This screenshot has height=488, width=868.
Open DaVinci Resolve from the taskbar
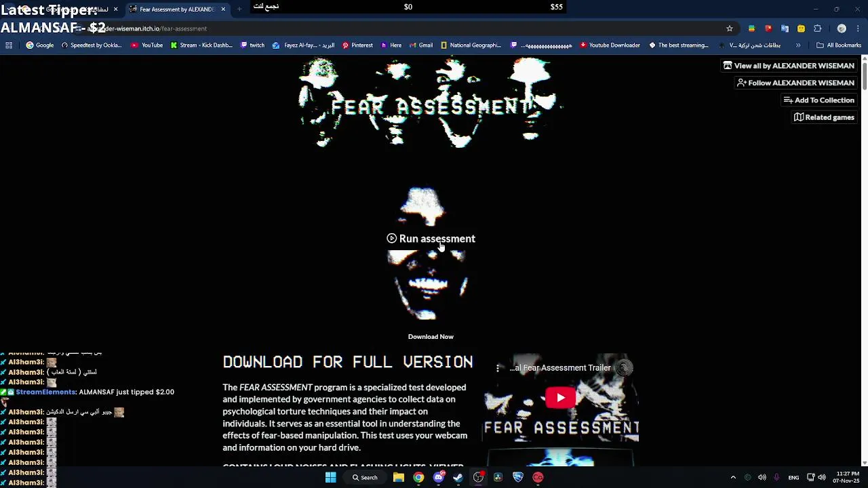pyautogui.click(x=498, y=477)
